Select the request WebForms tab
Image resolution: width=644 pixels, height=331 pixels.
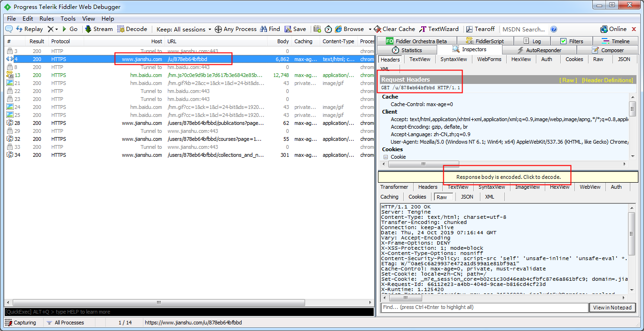coord(489,59)
